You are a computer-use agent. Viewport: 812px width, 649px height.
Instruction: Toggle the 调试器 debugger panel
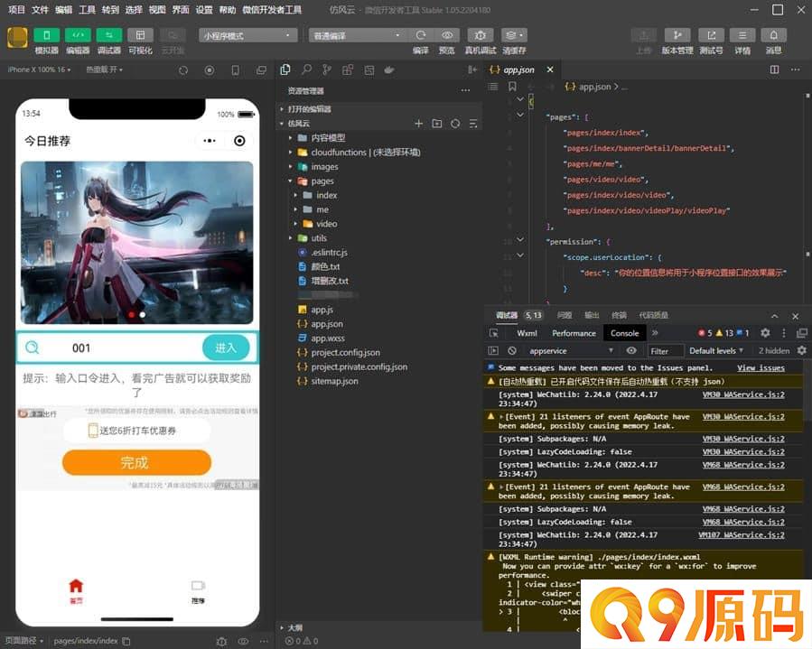click(108, 35)
